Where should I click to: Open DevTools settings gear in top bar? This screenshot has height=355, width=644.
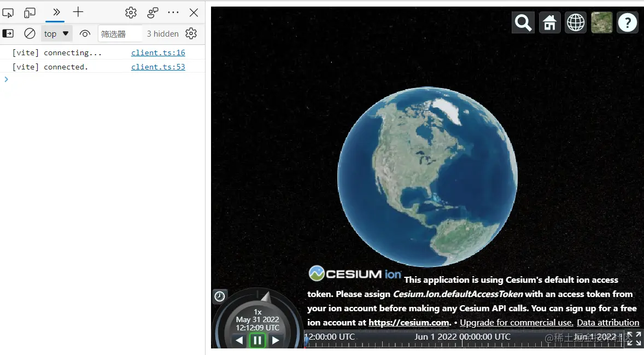[131, 13]
